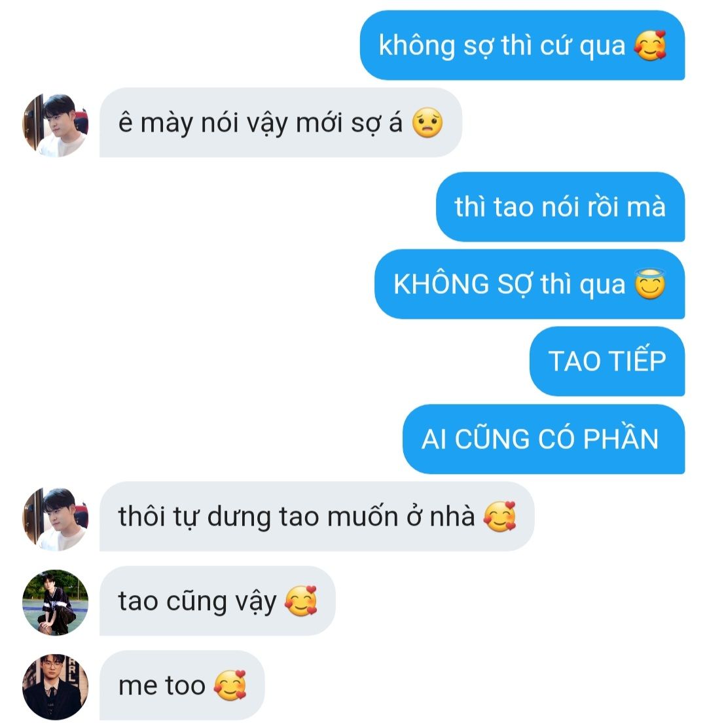Tap message 'thôi tự dưng tao muốn ở nhà'

coord(317,517)
